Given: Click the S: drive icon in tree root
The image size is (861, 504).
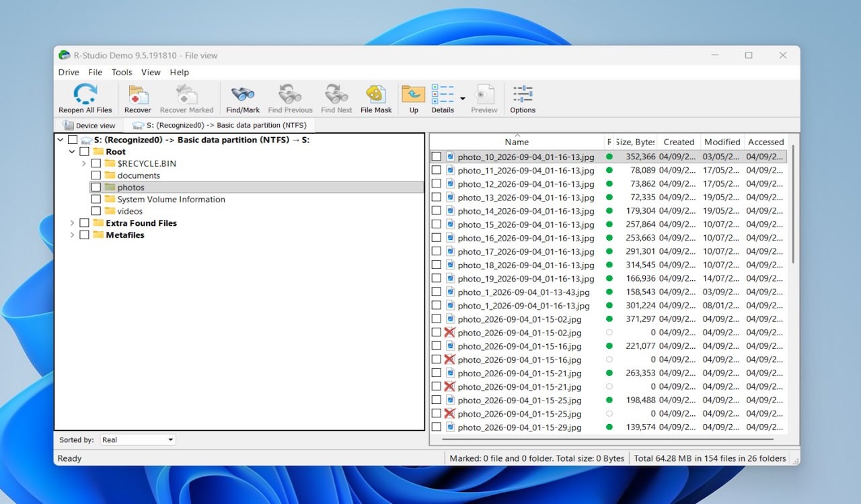Looking at the screenshot, I should click(x=86, y=140).
